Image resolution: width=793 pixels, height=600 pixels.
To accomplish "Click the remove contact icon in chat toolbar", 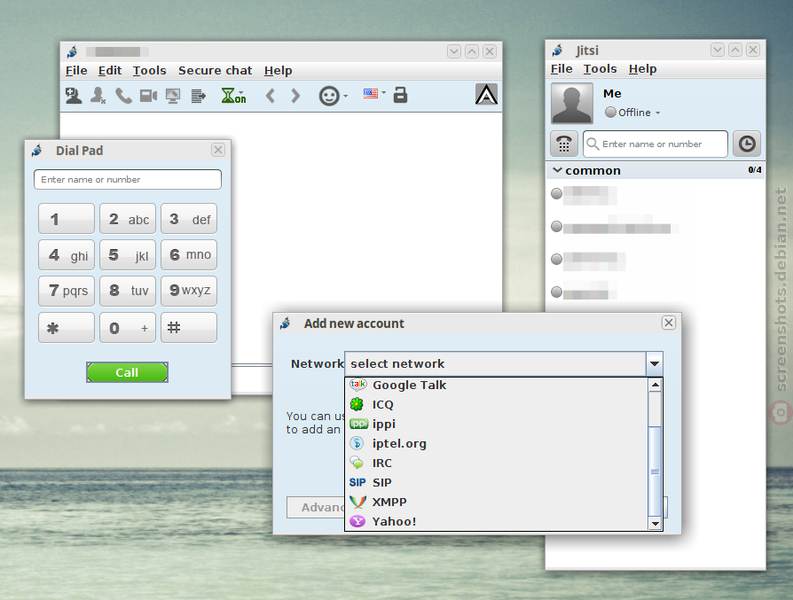I will 98,95.
